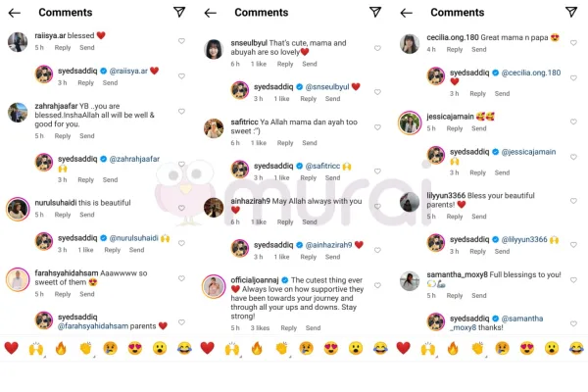The image size is (588, 392).
Task: Select the raised hands emoji in the rightmost emoji bar
Action: click(428, 349)
